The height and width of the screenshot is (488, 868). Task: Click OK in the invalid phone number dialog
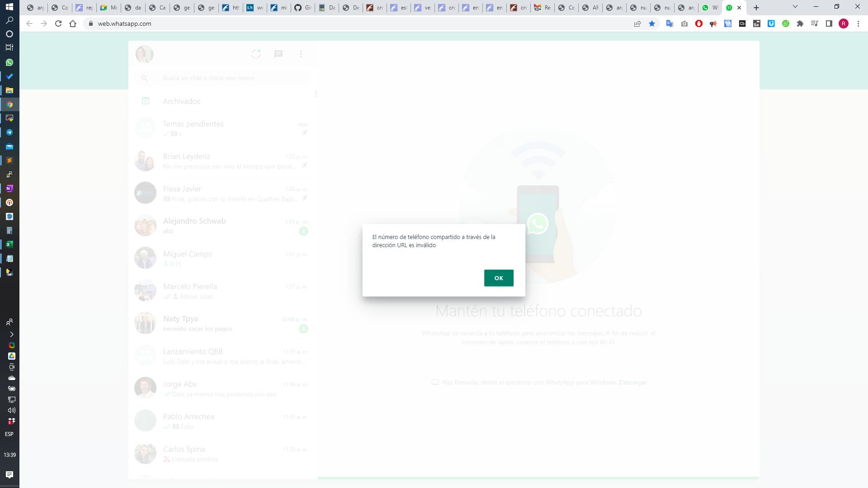(499, 278)
